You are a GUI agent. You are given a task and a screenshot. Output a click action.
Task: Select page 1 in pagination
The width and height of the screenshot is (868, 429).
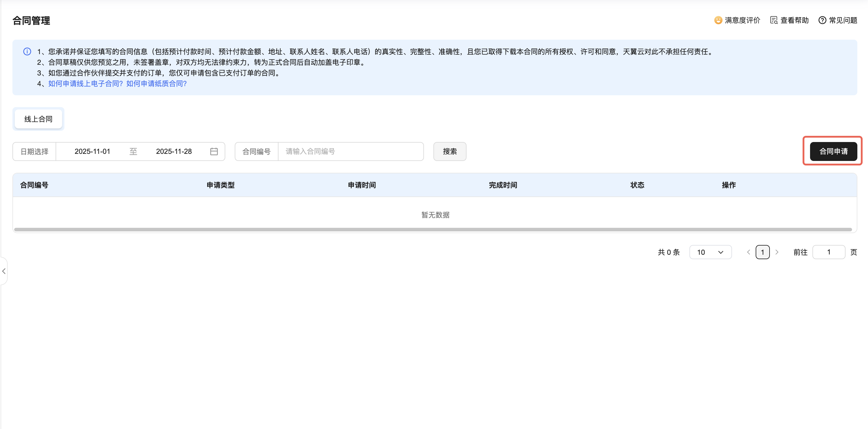pos(762,252)
